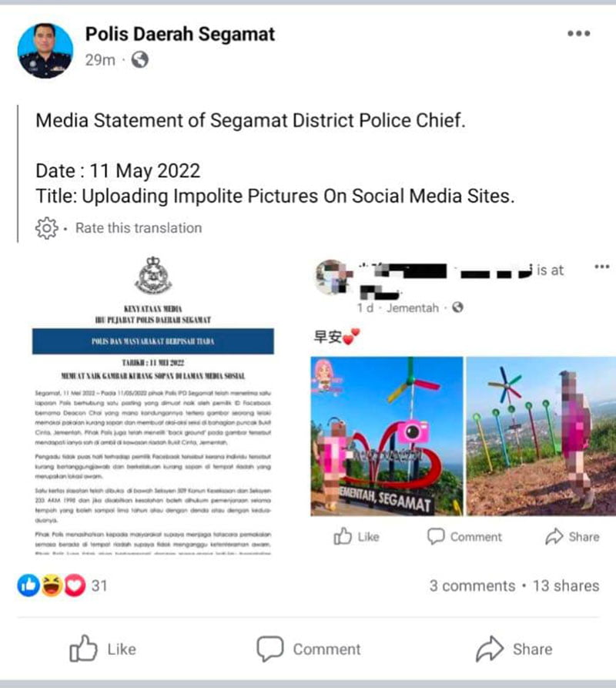This screenshot has width=616, height=688.
Task: View the blue thumbs-up like reaction
Action: [28, 586]
